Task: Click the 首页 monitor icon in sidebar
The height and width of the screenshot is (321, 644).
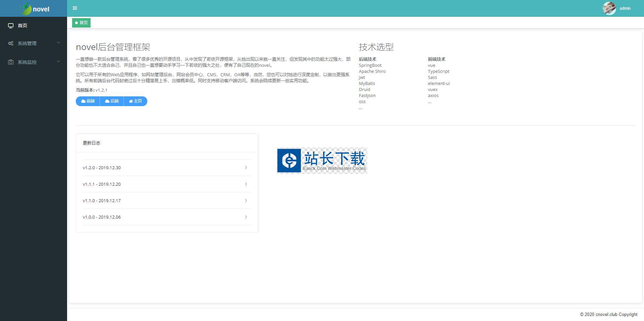Action: pos(11,26)
